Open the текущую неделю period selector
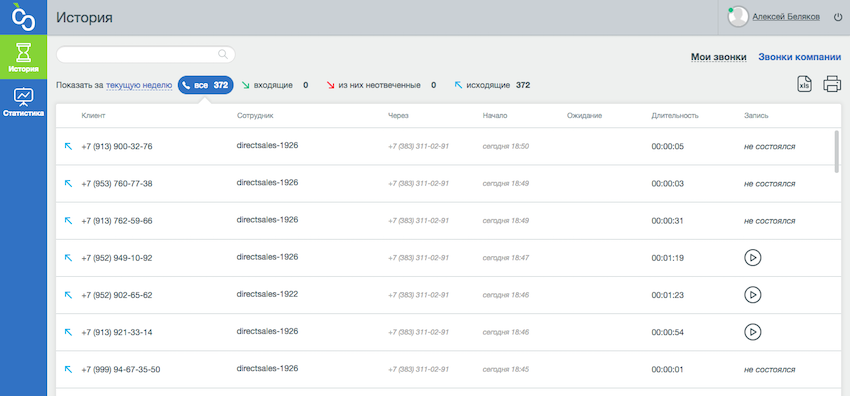The height and width of the screenshot is (396, 850). [139, 85]
